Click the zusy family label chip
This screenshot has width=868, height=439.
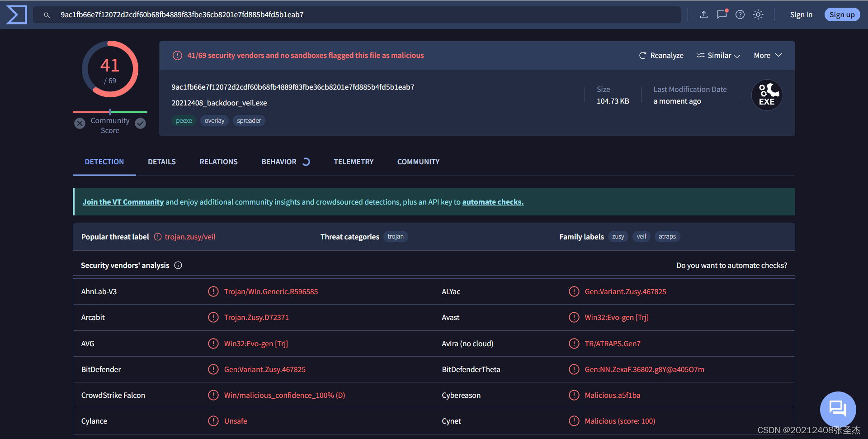pos(618,236)
